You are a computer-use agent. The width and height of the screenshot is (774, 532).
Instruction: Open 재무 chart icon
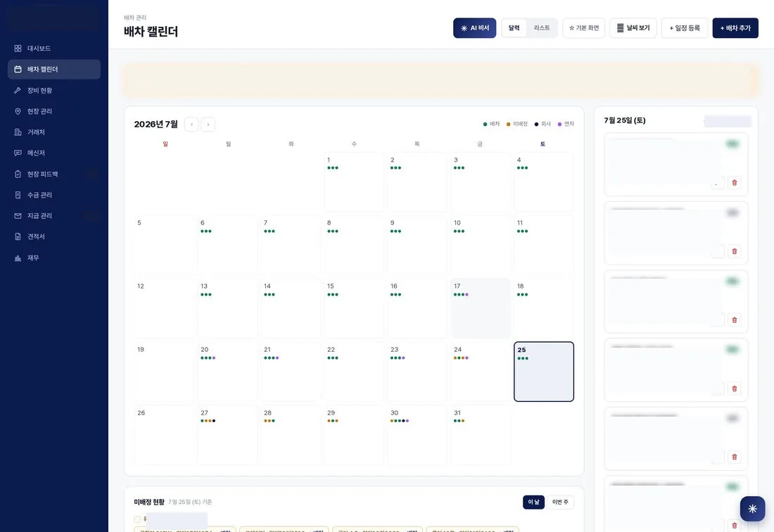(x=18, y=258)
